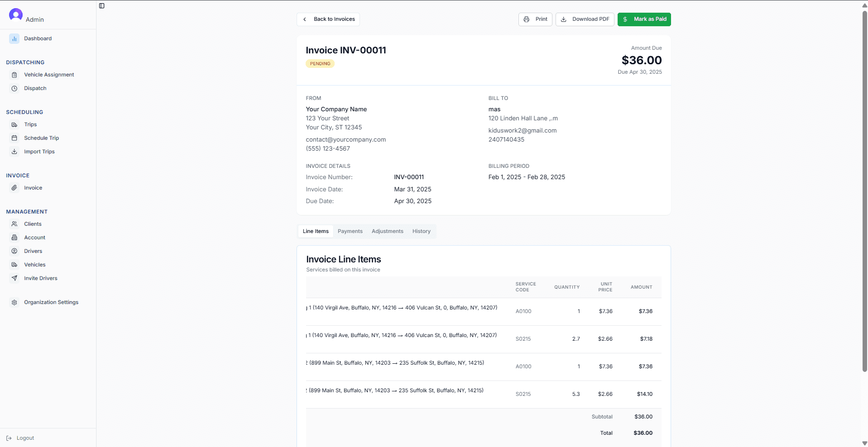Open Dispatch via the clock icon

pos(14,88)
